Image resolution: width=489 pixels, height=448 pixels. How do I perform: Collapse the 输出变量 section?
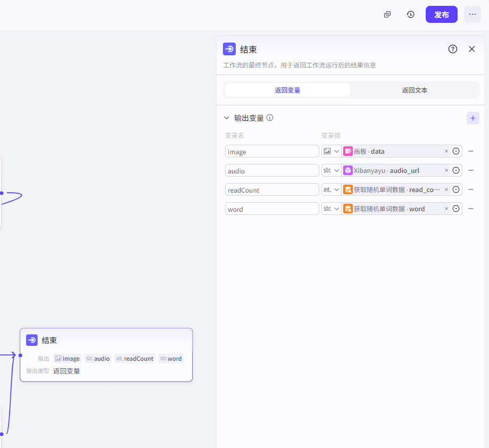click(x=227, y=118)
